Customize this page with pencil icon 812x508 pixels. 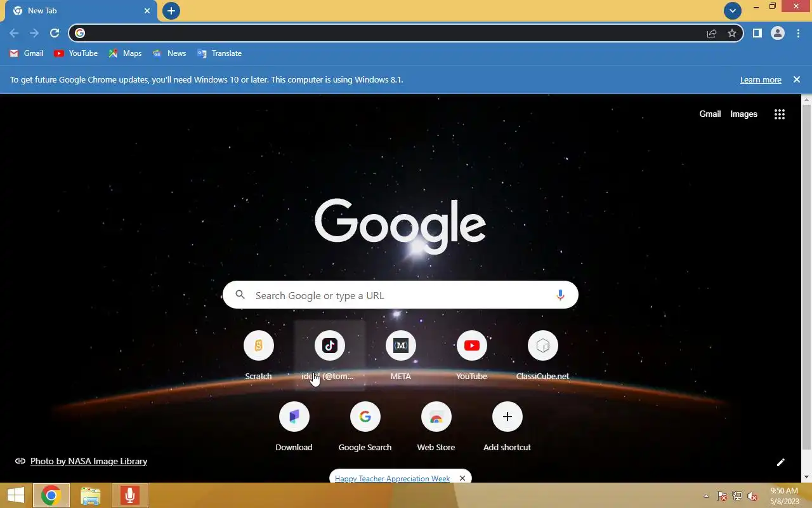coord(781,462)
